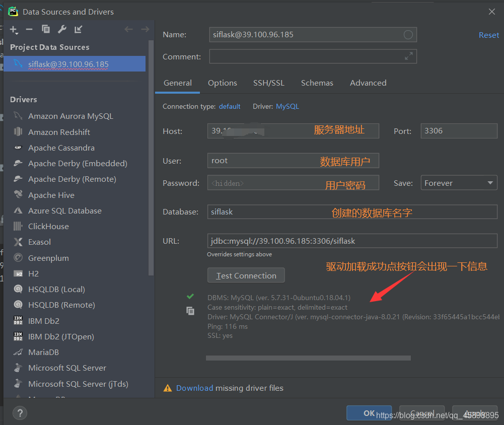Focus the Name input field
Viewport: 504px width, 425px height.
pyautogui.click(x=313, y=35)
